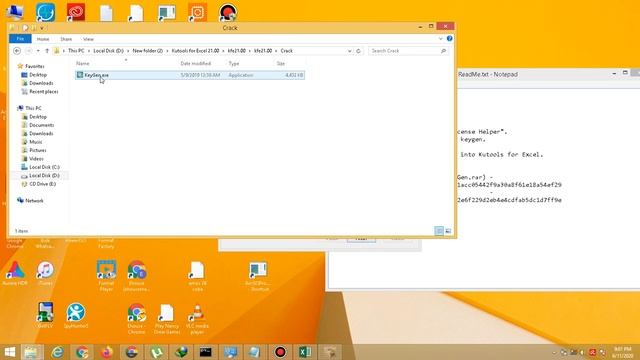The height and width of the screenshot is (360, 640).
Task: Open Adobe Creative Cloud desktop icon
Action: click(76, 12)
